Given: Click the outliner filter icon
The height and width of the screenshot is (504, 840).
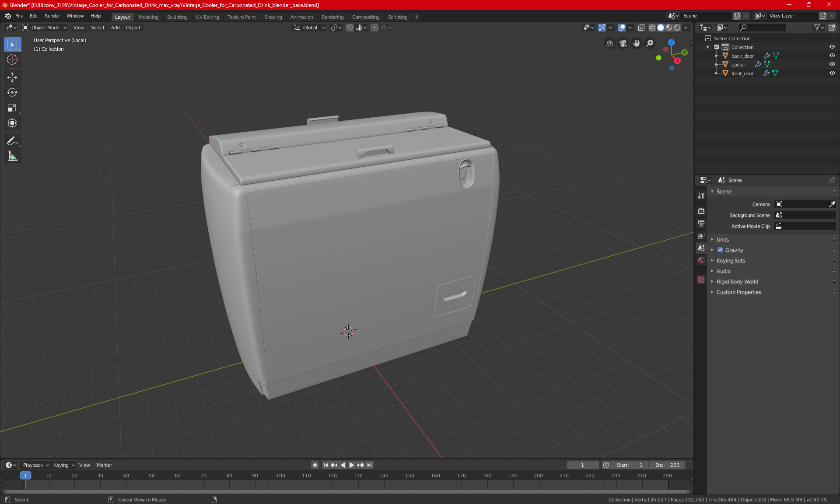Looking at the screenshot, I should tap(818, 28).
